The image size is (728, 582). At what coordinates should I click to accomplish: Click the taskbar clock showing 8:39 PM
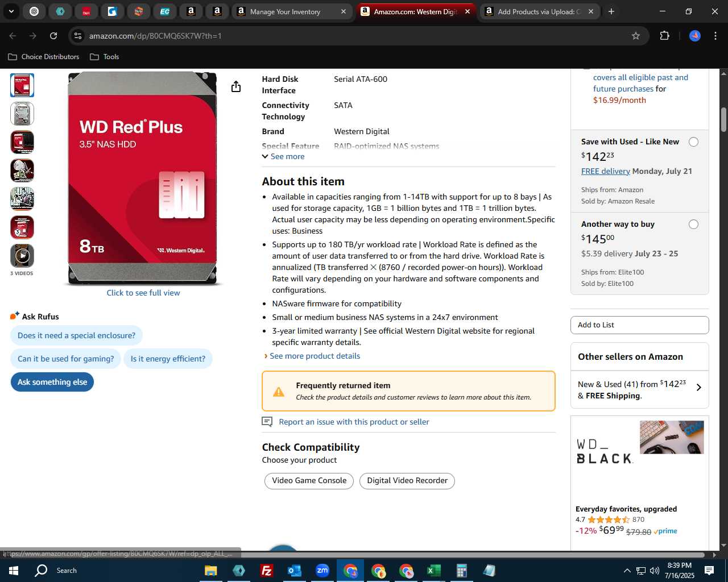coord(680,571)
